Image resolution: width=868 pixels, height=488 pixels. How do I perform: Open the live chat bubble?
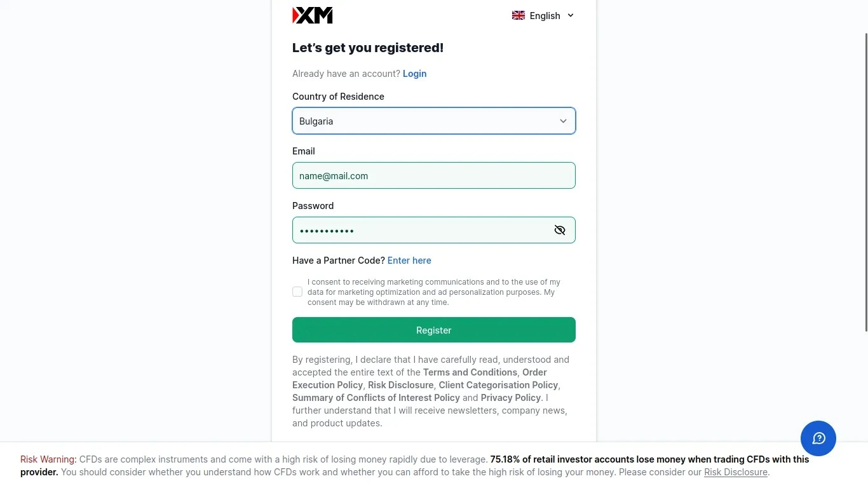point(818,438)
